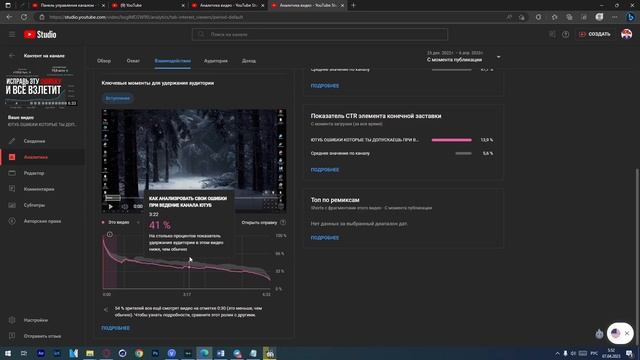
Task: Click the video preview progress bar
Action: (194, 198)
